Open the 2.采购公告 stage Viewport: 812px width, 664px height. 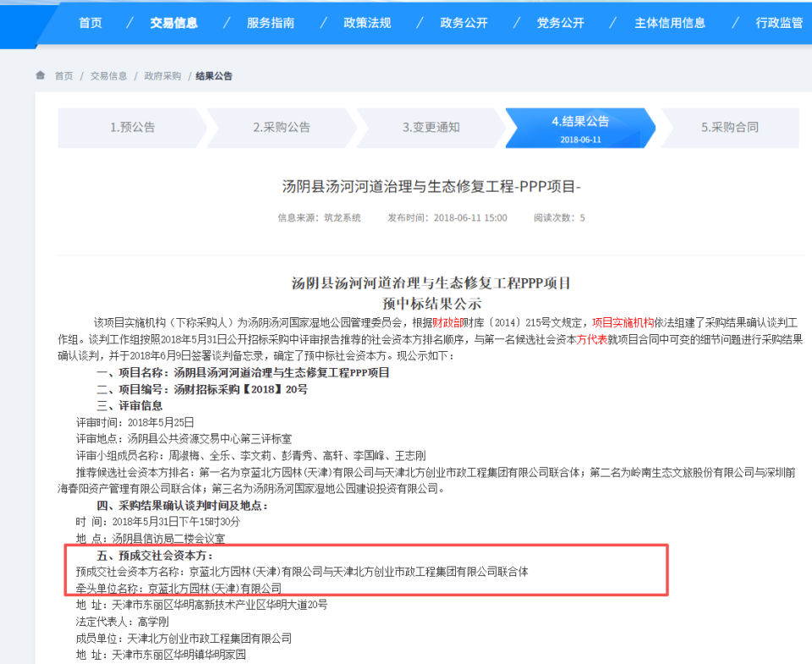point(279,128)
